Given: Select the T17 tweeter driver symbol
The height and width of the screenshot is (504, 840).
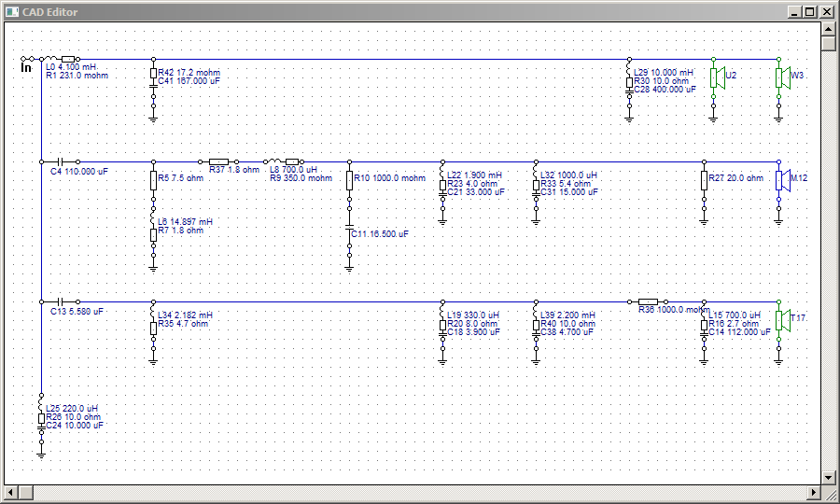Looking at the screenshot, I should point(783,320).
